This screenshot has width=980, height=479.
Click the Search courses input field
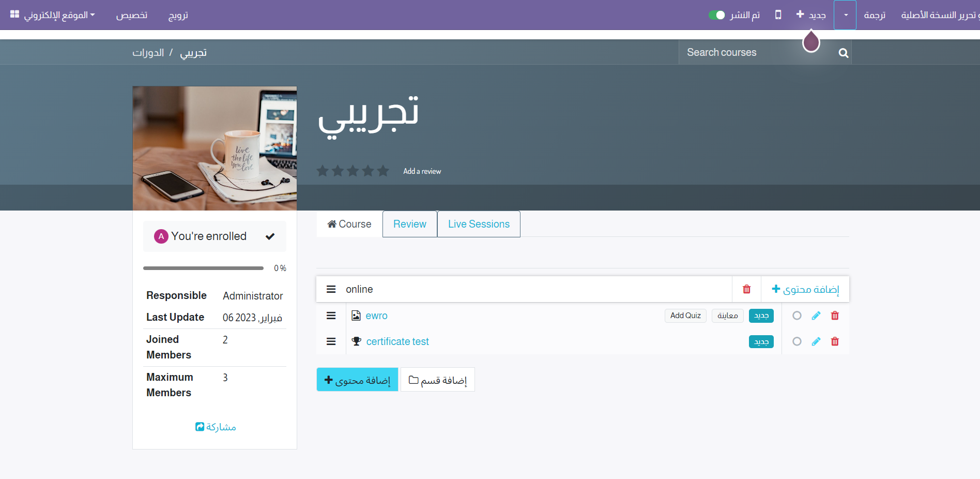coord(755,53)
